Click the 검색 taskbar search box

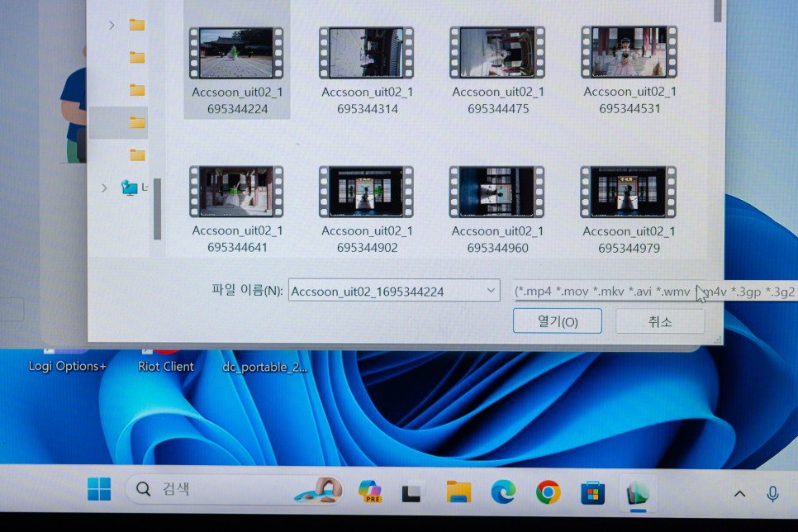(x=234, y=490)
